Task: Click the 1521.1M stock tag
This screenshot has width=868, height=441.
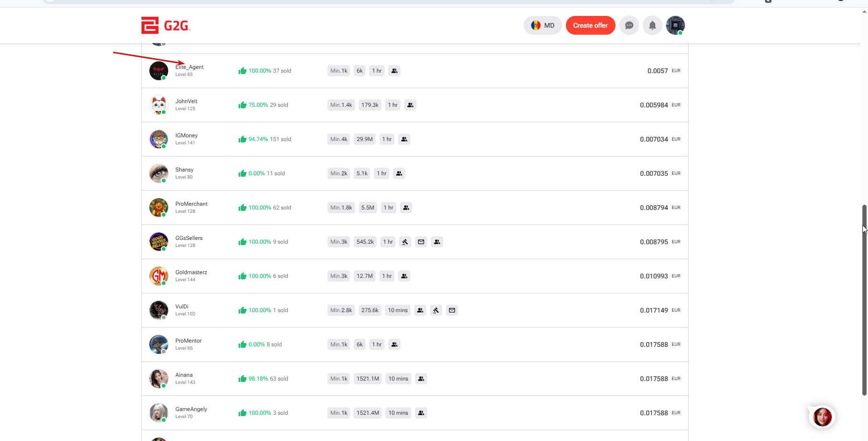Action: [368, 379]
